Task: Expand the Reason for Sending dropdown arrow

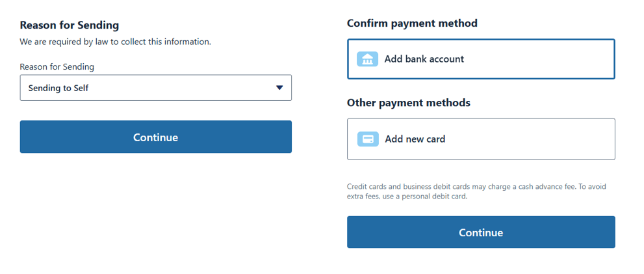Action: (279, 88)
